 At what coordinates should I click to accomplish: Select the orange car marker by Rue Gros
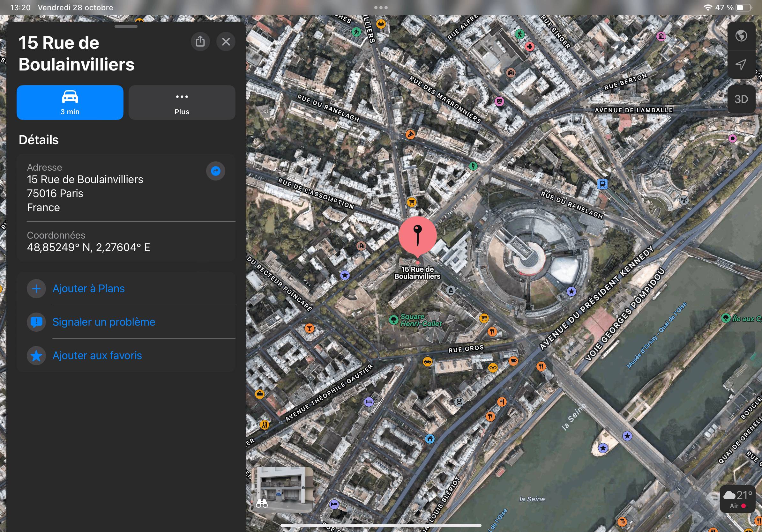428,361
